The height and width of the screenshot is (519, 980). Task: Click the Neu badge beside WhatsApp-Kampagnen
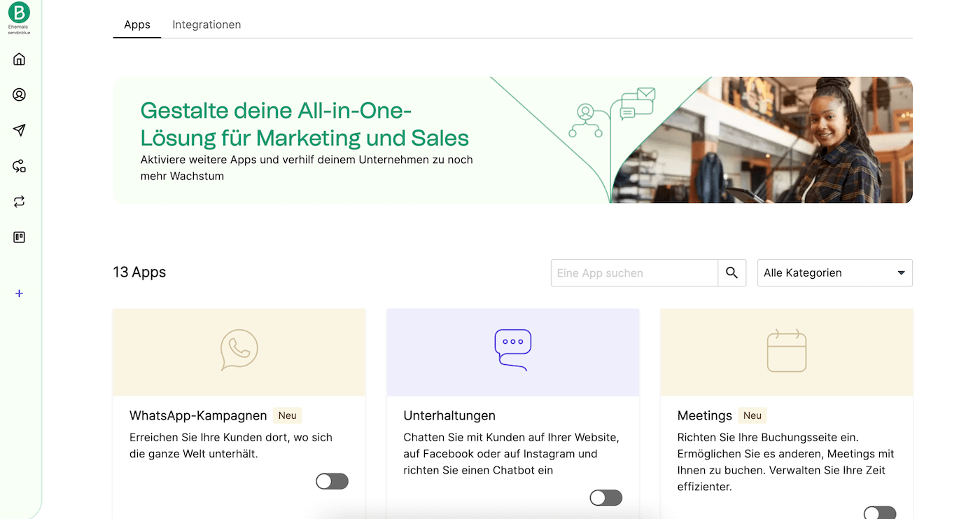(x=287, y=415)
